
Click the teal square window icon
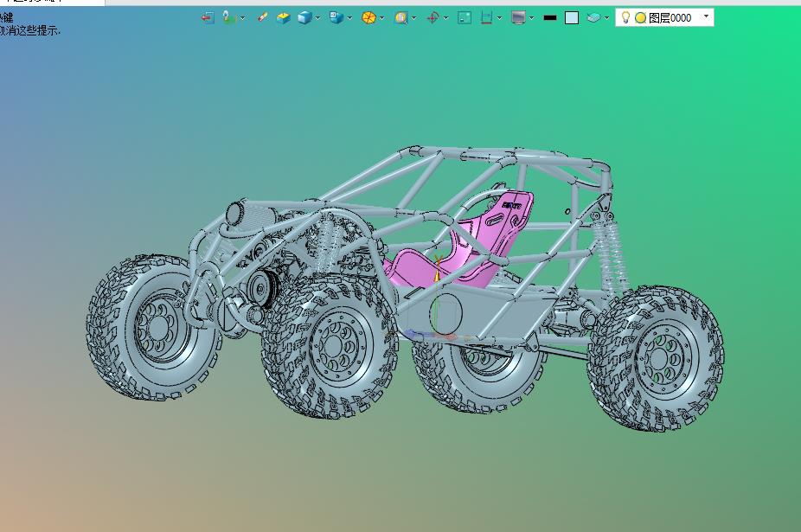[465, 17]
